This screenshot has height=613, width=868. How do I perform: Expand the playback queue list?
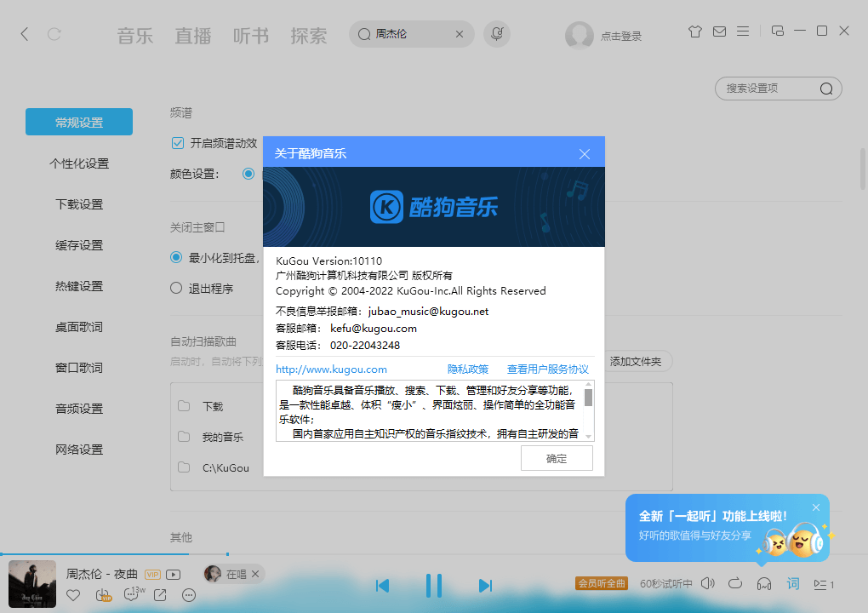coord(823,584)
